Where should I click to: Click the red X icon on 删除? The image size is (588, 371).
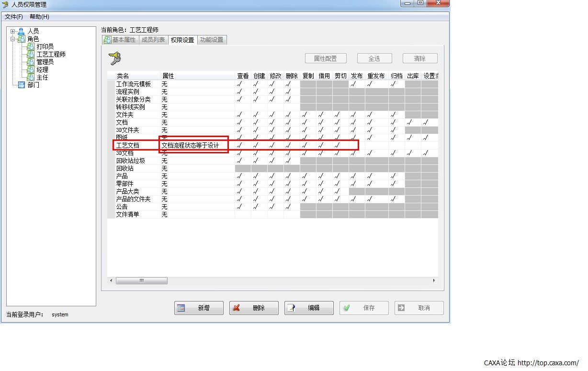pyautogui.click(x=236, y=308)
